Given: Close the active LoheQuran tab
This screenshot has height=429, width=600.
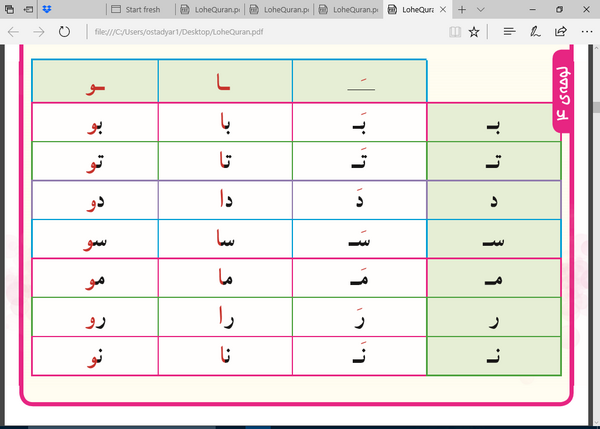Looking at the screenshot, I should [x=443, y=10].
